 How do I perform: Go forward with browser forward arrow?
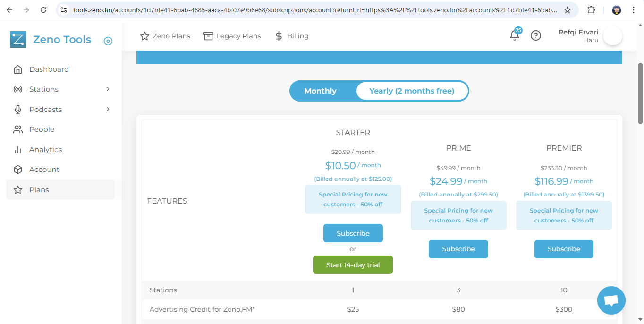(x=26, y=10)
